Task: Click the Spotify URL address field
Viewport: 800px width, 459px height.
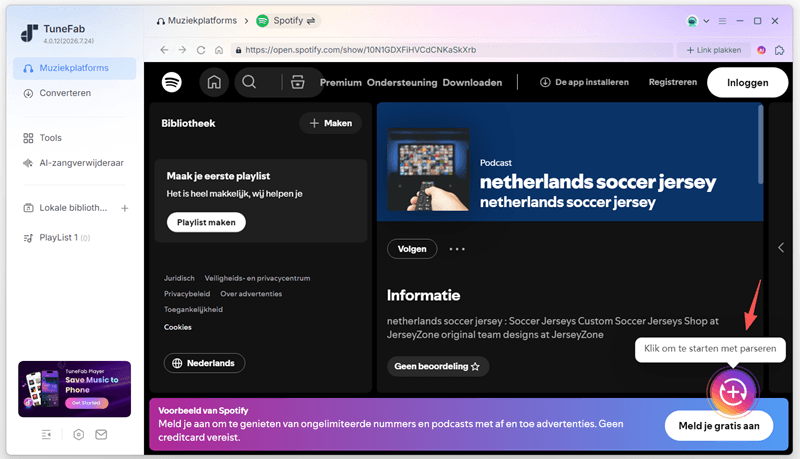Action: pyautogui.click(x=451, y=50)
